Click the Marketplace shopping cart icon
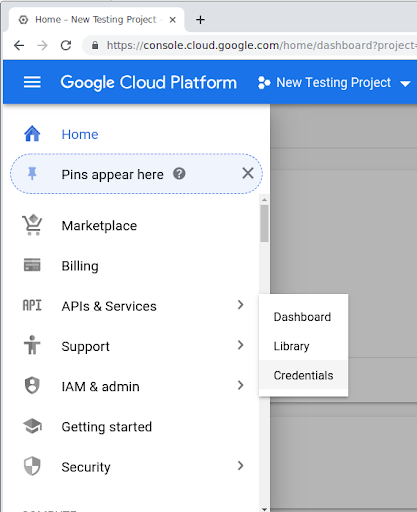This screenshot has height=512, width=417. point(32,225)
